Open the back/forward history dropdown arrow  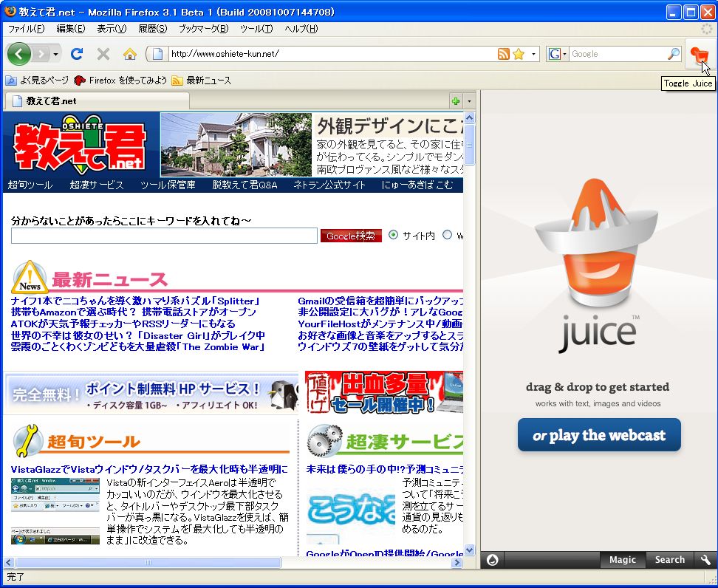(x=55, y=54)
